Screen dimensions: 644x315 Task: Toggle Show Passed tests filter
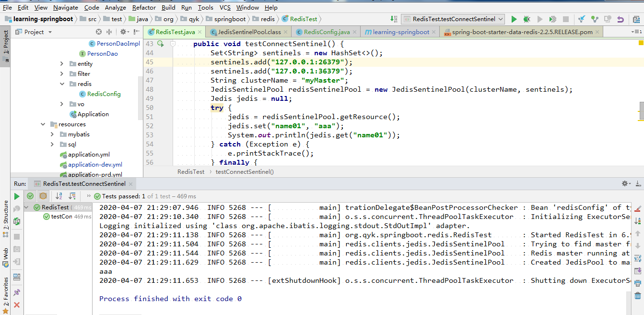(x=30, y=196)
